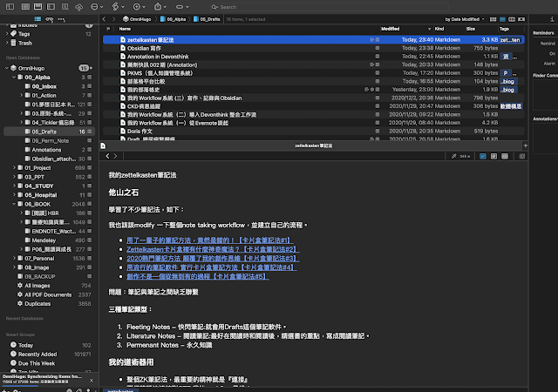Screen dimensions: 558x392
Task: Open the label dropdown in the toolbar
Action: click(182, 6)
